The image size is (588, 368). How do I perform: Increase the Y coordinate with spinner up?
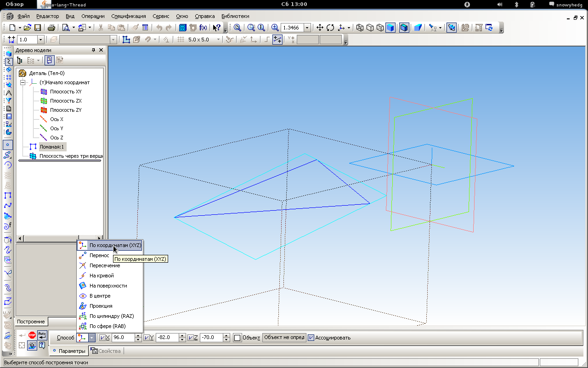[x=182, y=335]
